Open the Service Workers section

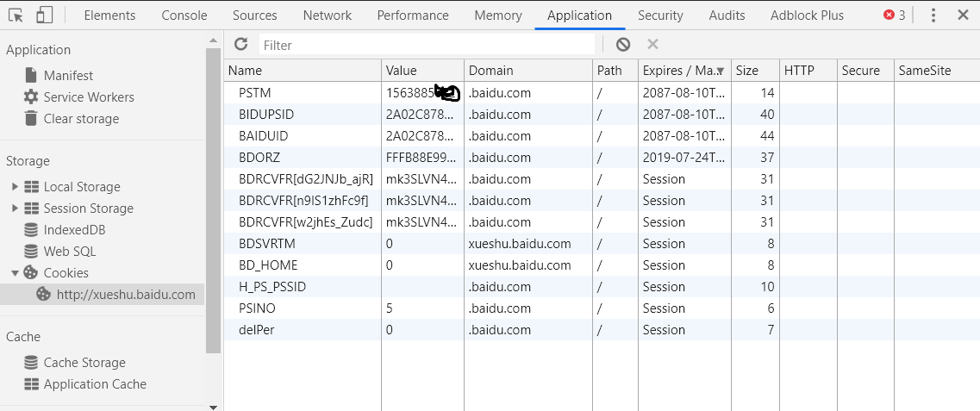88,97
